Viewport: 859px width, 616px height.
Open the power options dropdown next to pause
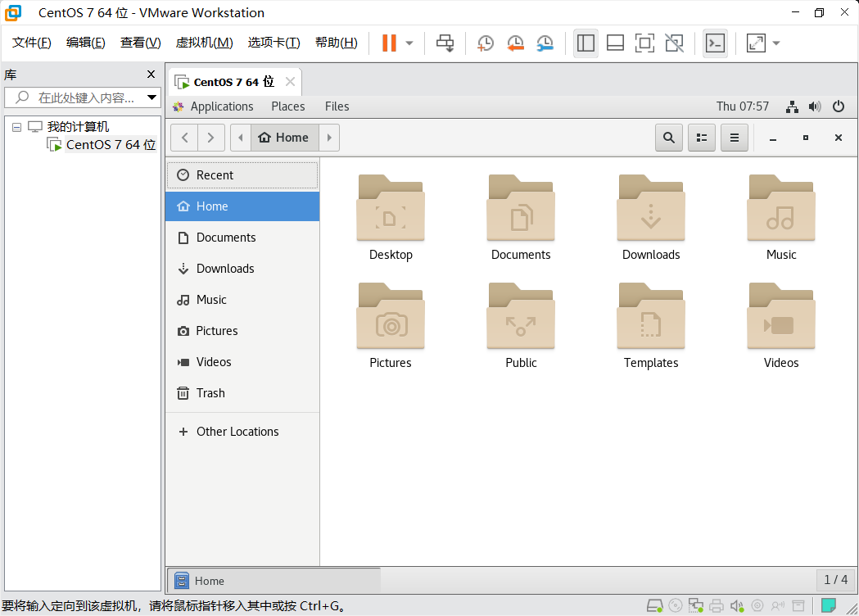(409, 43)
